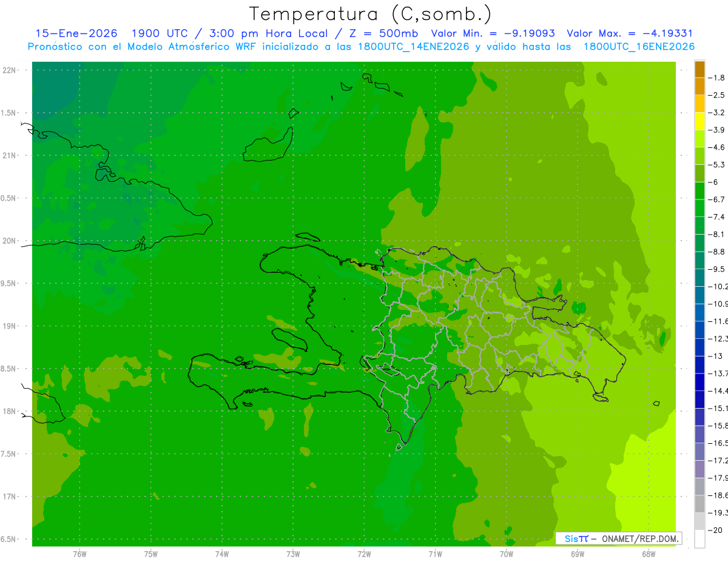Click the green swatch between -6 and -6.7

pyautogui.click(x=699, y=191)
